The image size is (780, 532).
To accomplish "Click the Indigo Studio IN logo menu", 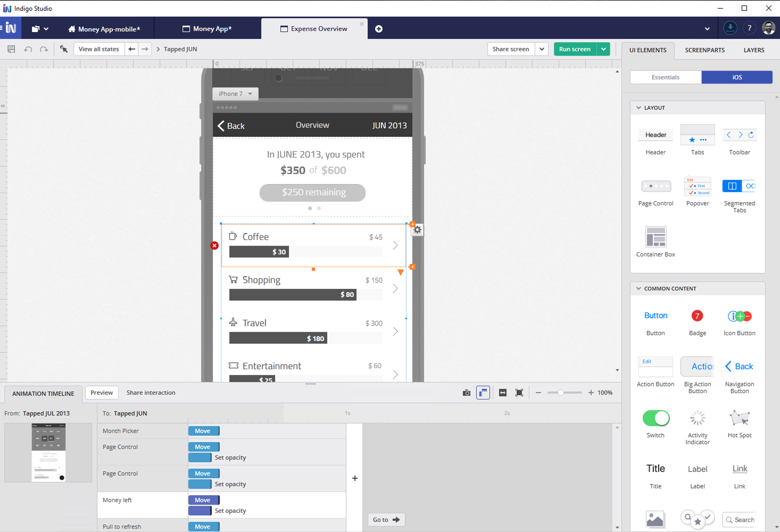I will click(x=10, y=28).
